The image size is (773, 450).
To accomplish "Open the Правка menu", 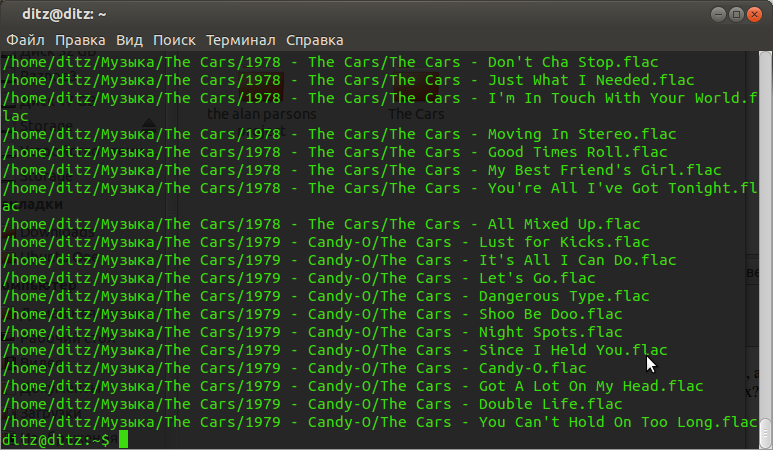I will (x=80, y=40).
